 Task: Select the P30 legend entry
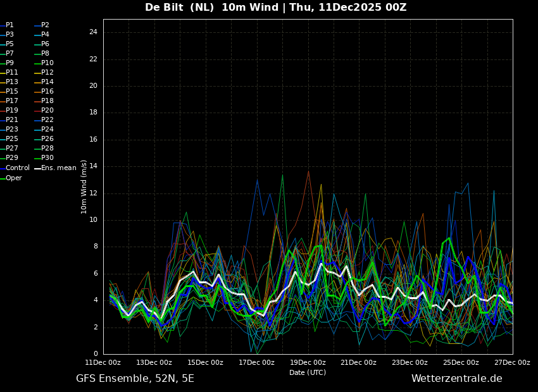click(x=44, y=157)
